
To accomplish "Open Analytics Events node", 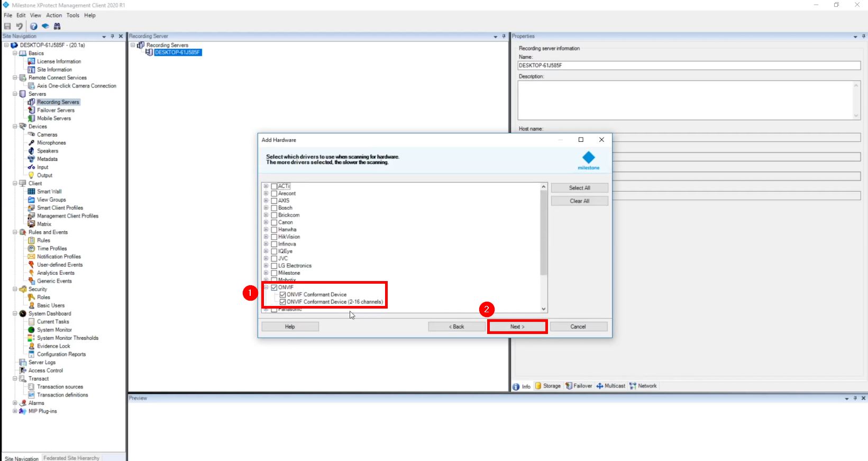I will point(56,273).
